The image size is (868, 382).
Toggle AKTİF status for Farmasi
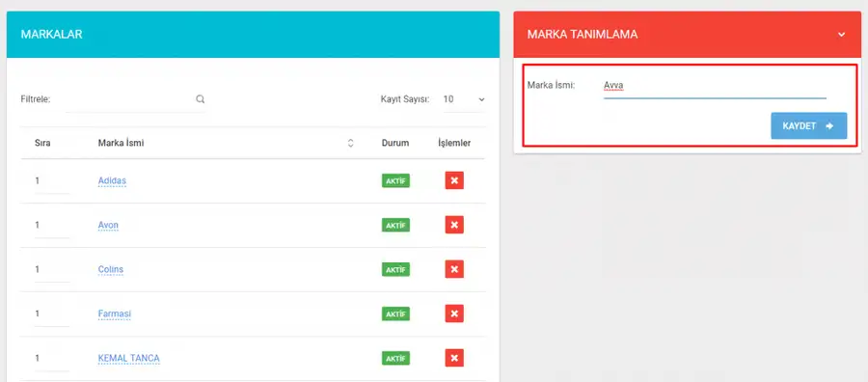click(x=395, y=314)
